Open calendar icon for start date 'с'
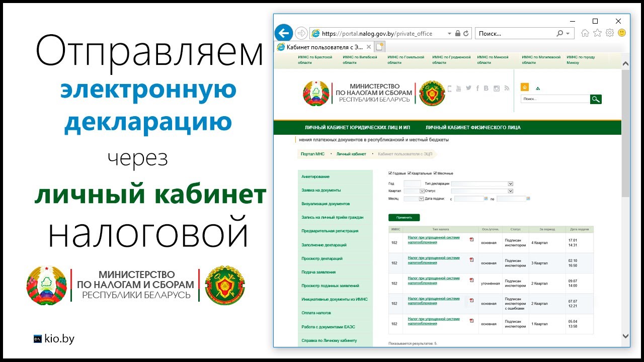The image size is (644, 362). coord(486,199)
